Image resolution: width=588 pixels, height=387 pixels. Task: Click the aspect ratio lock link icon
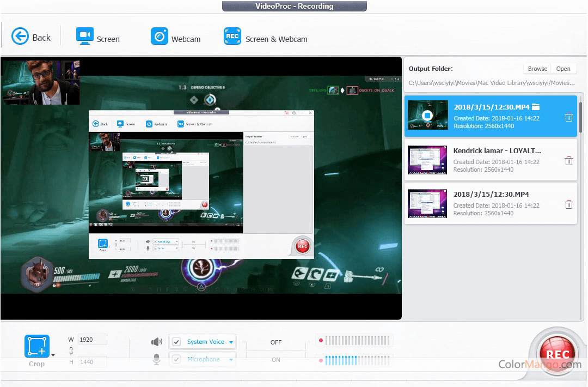[x=71, y=351]
